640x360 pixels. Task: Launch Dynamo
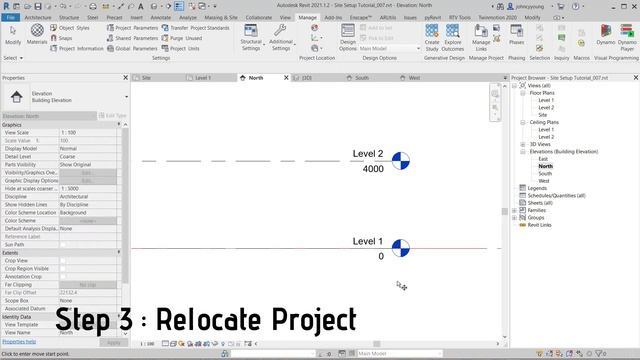pos(606,35)
